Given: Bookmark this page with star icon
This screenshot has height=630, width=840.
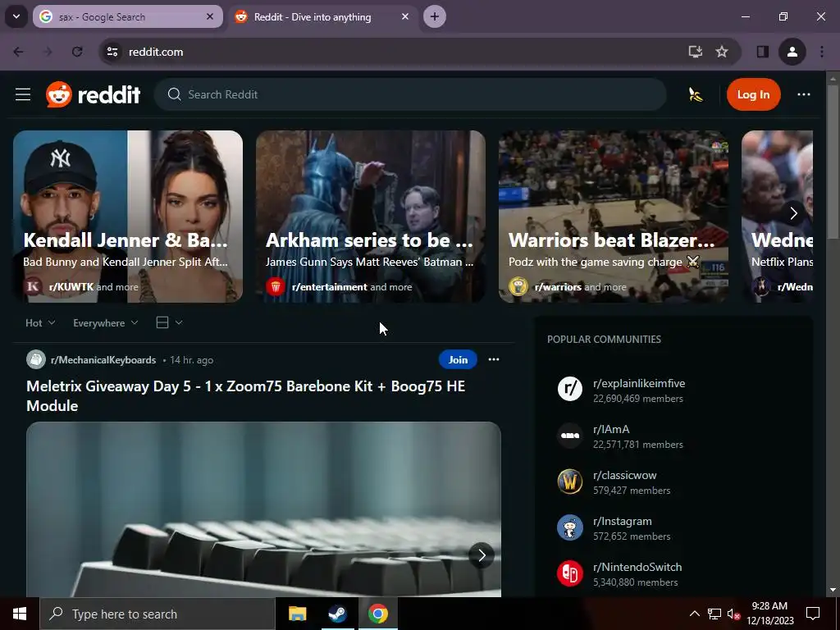Looking at the screenshot, I should 722,52.
